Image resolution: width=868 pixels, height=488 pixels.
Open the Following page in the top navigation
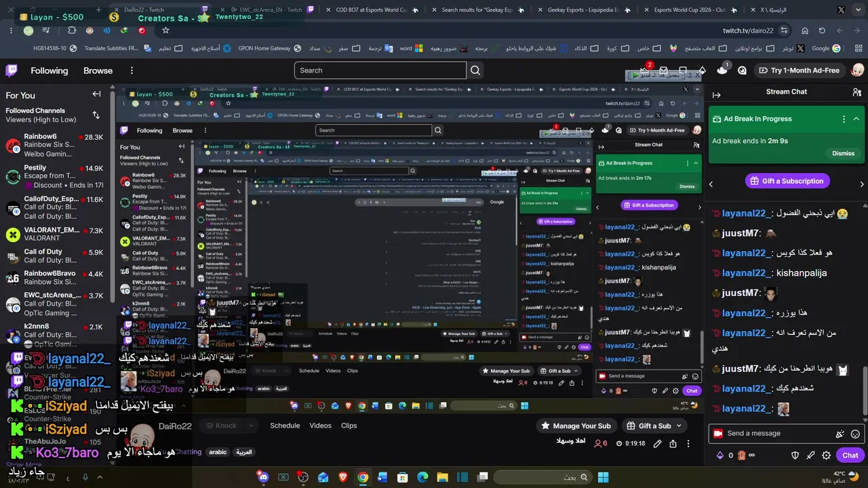tap(50, 70)
